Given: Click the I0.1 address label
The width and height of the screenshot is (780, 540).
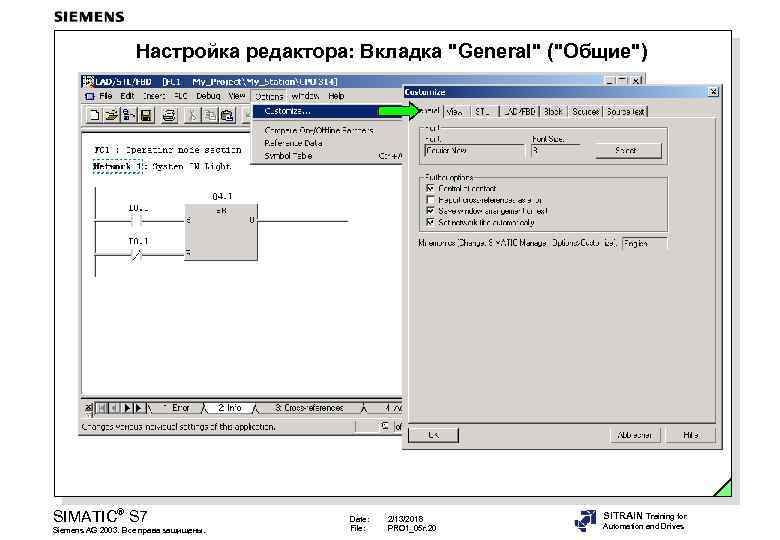Looking at the screenshot, I should (x=138, y=241).
